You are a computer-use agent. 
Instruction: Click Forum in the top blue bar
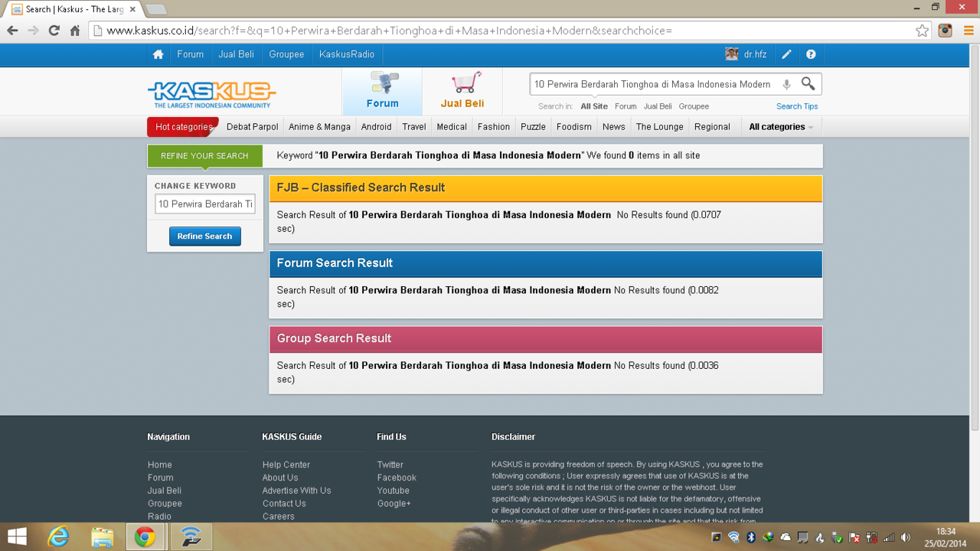coord(190,54)
